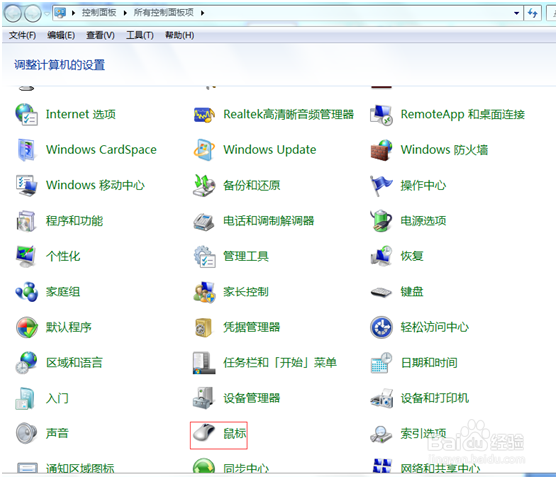Open the 日期和时间 calendar icon

(381, 363)
